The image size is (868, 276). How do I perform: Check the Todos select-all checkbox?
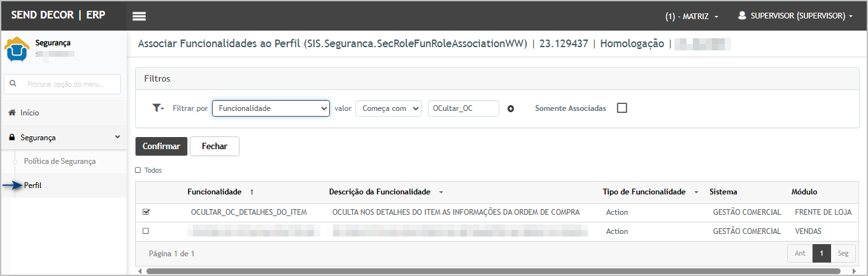(x=138, y=170)
